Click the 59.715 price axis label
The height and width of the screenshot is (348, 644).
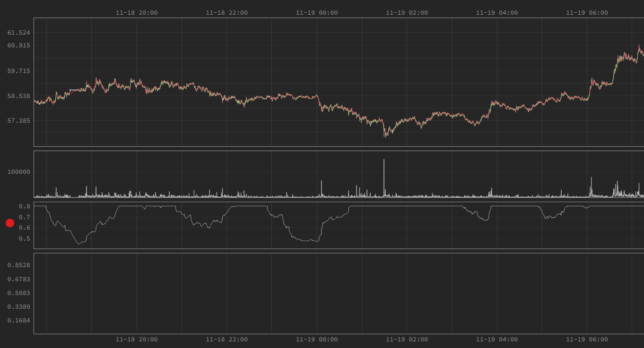pos(19,71)
